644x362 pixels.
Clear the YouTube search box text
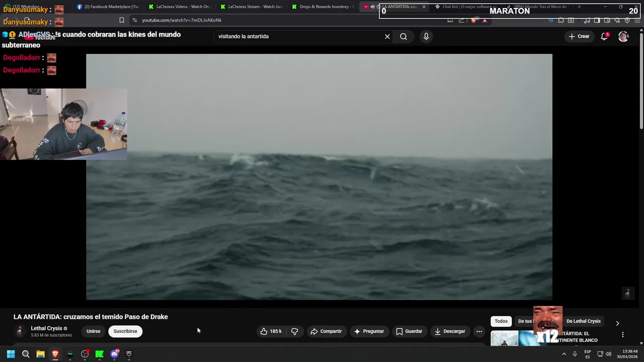pyautogui.click(x=387, y=36)
